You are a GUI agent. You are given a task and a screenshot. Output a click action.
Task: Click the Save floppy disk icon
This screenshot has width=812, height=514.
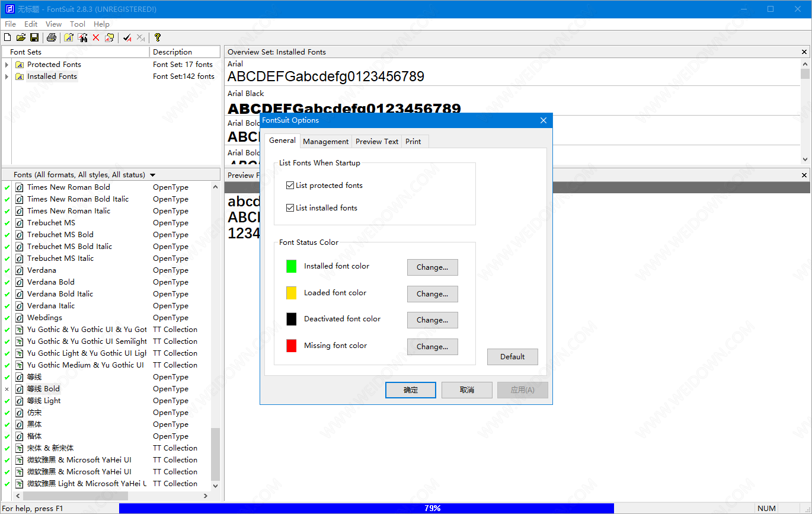[34, 38]
